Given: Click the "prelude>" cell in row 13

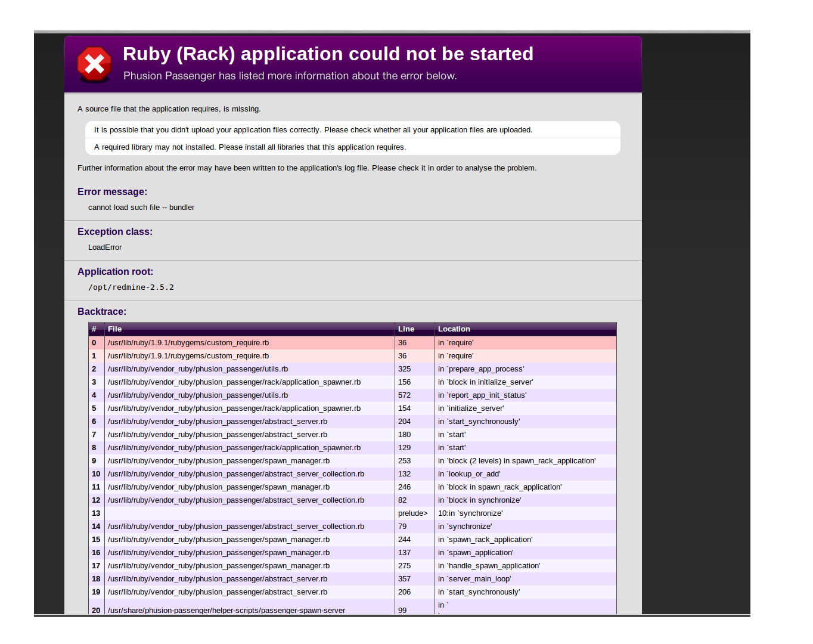Looking at the screenshot, I should tap(412, 513).
